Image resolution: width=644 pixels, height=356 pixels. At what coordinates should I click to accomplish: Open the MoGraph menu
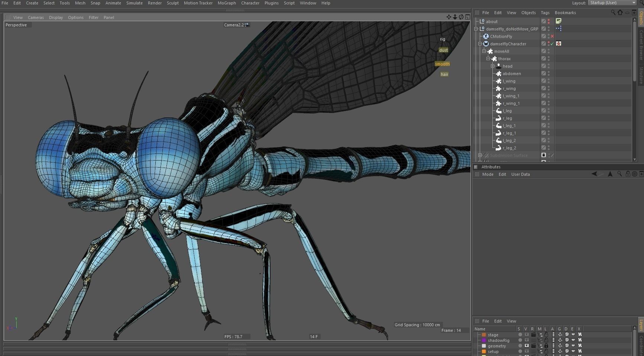click(227, 3)
